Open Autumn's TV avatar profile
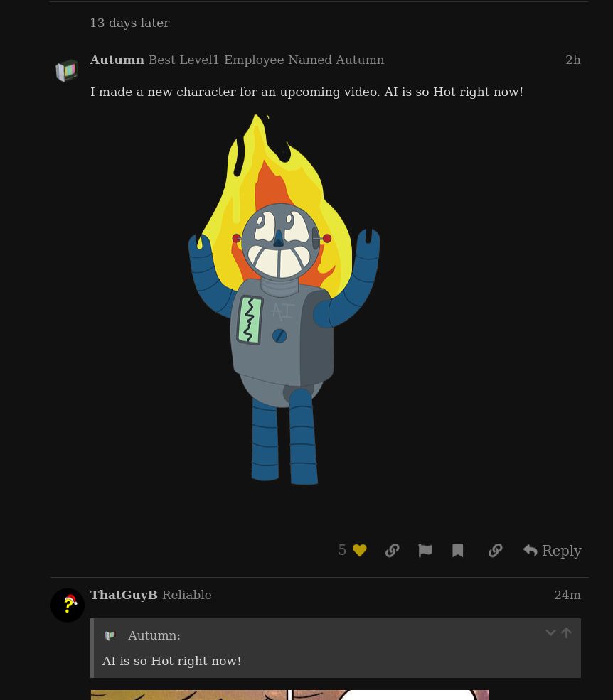Viewport: 613px width, 700px height. coord(67,70)
